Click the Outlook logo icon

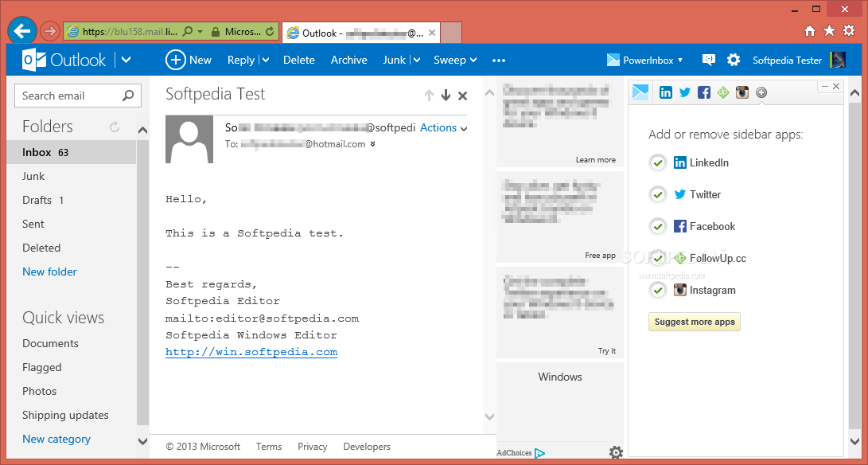pos(33,60)
